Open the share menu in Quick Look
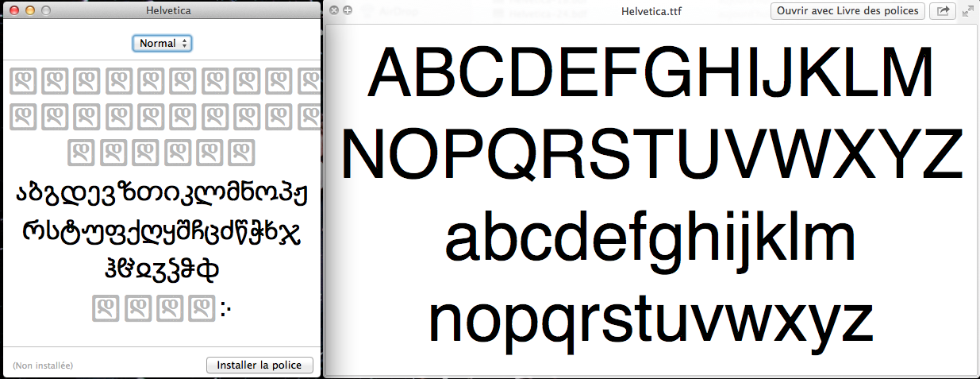This screenshot has height=379, width=980. tap(943, 11)
